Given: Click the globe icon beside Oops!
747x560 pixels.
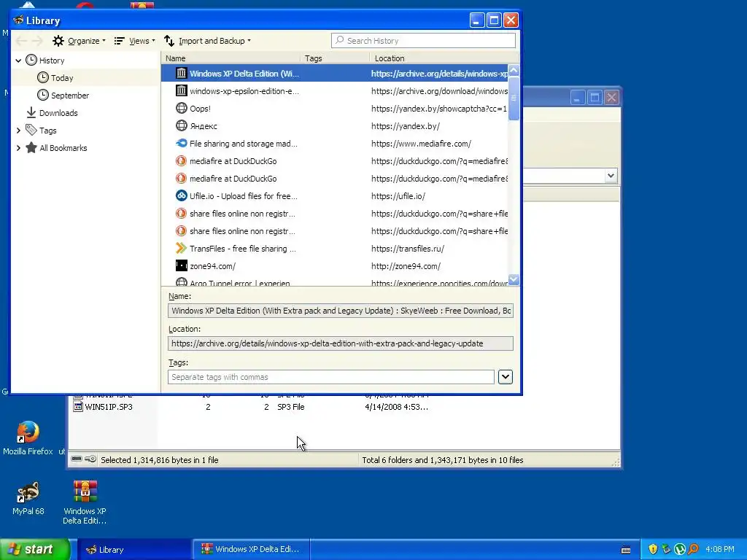Looking at the screenshot, I should coord(181,108).
